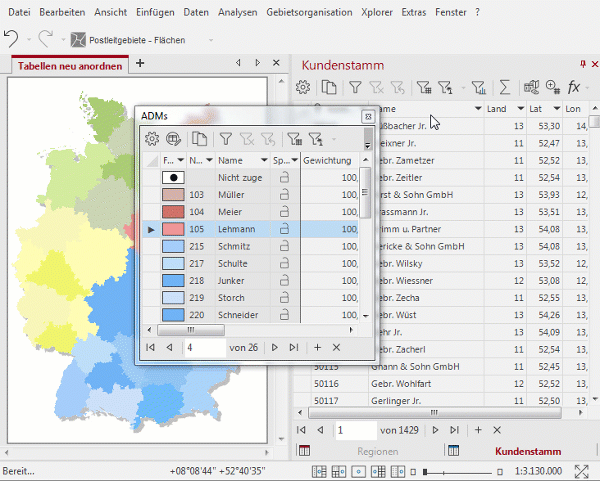The height and width of the screenshot is (481, 600).
Task: Click map zoom slider handle
Action: click(x=425, y=471)
